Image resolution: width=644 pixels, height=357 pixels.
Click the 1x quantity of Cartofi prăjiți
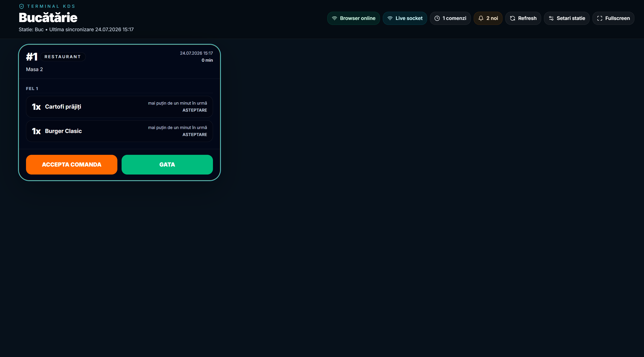(36, 107)
